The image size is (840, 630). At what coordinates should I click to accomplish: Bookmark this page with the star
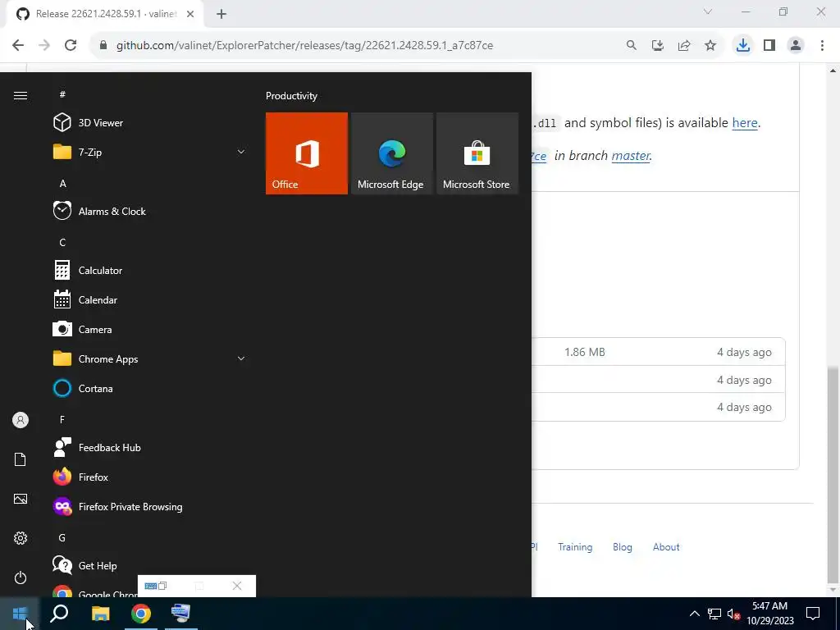[710, 45]
